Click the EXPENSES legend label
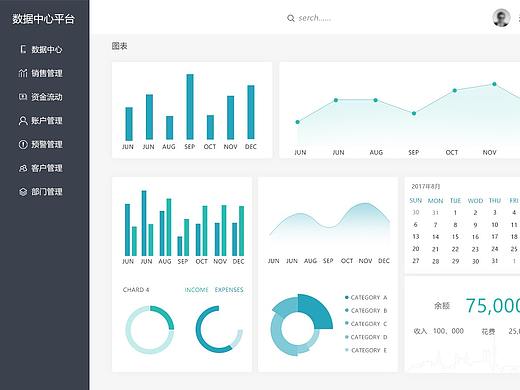Viewport: 520px width, 390px height. click(x=229, y=290)
